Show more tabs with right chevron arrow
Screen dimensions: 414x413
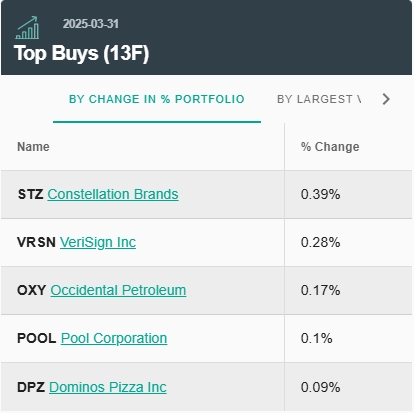(x=386, y=99)
